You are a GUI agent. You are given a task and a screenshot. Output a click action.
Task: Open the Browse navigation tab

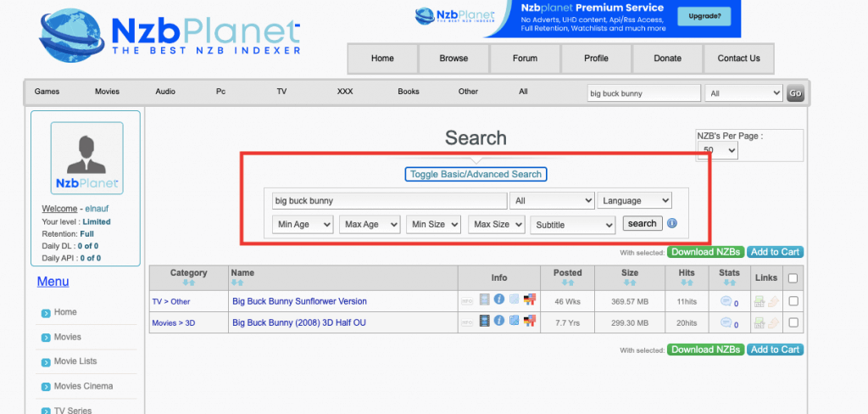[x=454, y=59]
